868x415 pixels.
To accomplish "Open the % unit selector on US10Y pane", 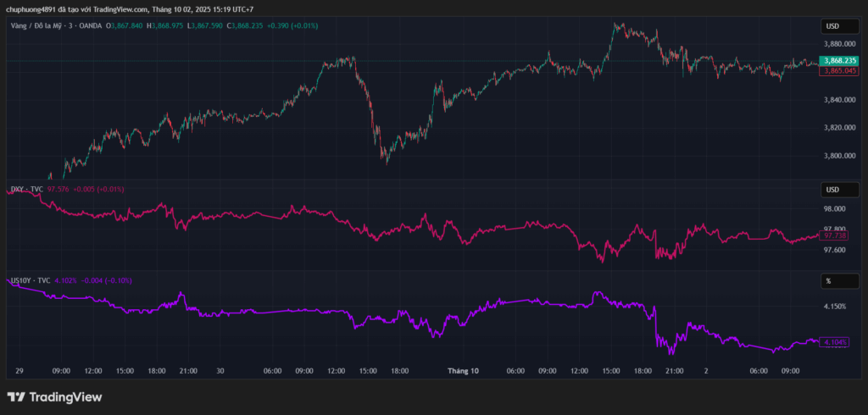I will pos(835,280).
